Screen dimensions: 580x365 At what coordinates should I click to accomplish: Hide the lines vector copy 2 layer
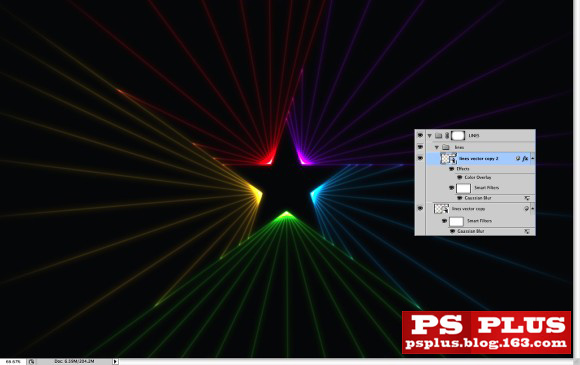tap(420, 158)
